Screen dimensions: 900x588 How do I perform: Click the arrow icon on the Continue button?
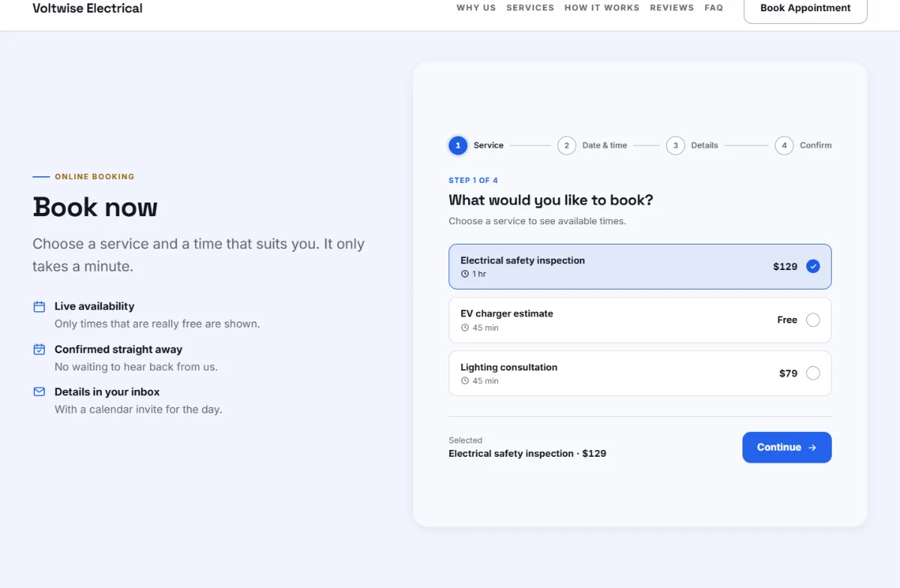pos(812,448)
